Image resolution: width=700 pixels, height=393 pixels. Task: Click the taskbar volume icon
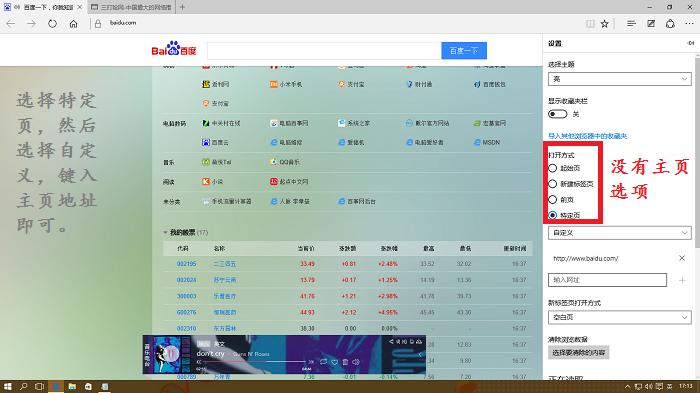point(648,386)
